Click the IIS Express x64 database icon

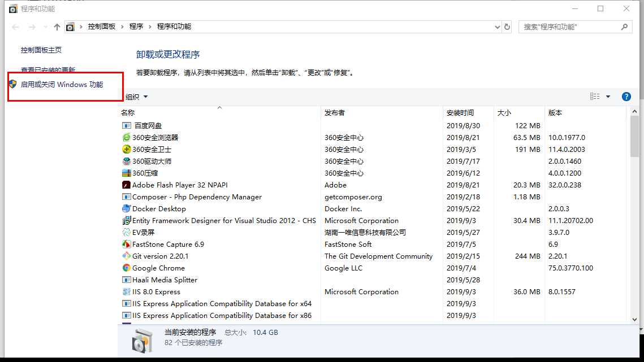tap(127, 304)
